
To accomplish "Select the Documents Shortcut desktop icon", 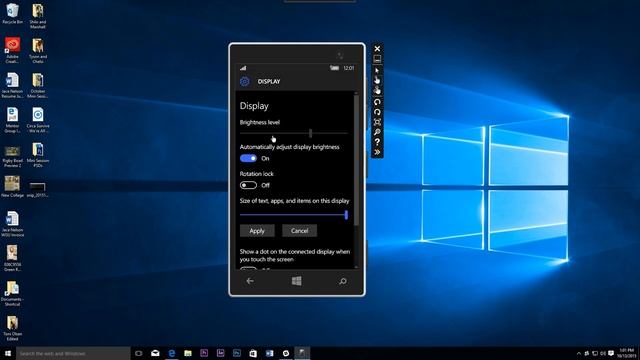I will (12, 293).
